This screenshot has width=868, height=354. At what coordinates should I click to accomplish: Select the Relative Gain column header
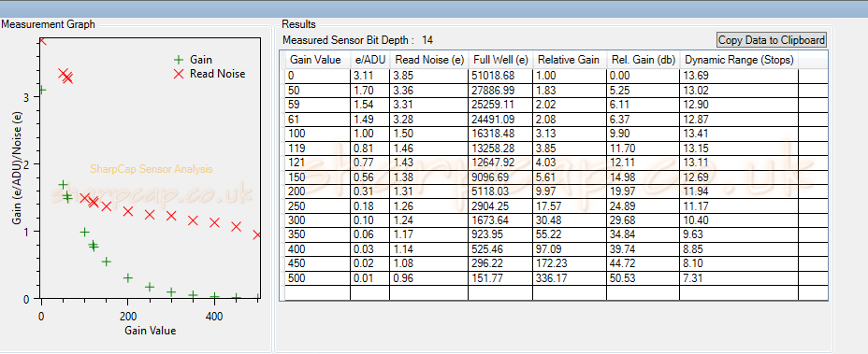pyautogui.click(x=570, y=60)
